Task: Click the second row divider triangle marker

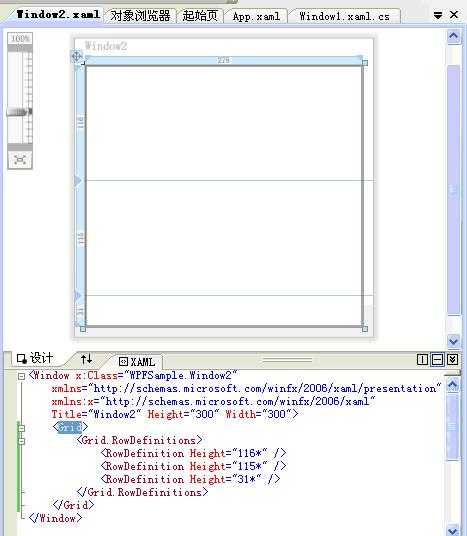Action: tap(78, 295)
